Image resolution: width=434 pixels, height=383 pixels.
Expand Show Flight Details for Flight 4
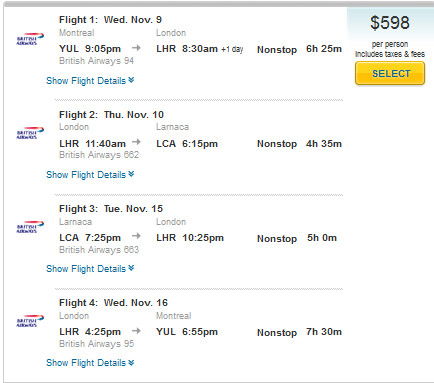(x=90, y=363)
